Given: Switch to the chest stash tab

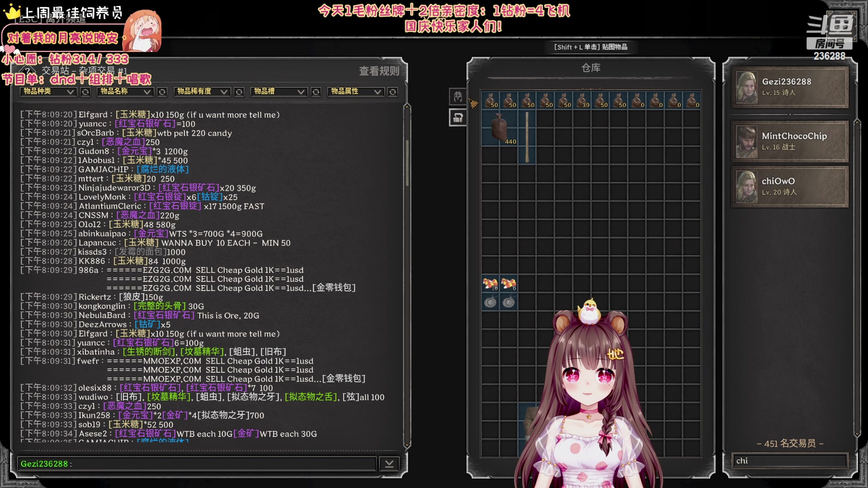Looking at the screenshot, I should tap(458, 117).
